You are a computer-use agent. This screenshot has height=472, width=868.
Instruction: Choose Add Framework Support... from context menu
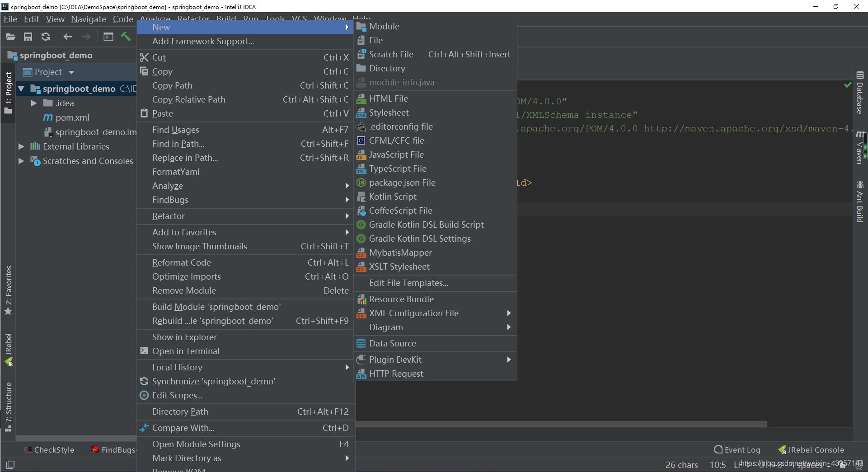245,42
